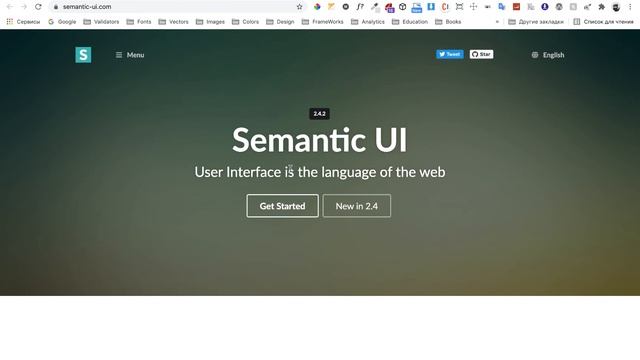Open the English language dropdown
This screenshot has height=360, width=640.
click(548, 55)
